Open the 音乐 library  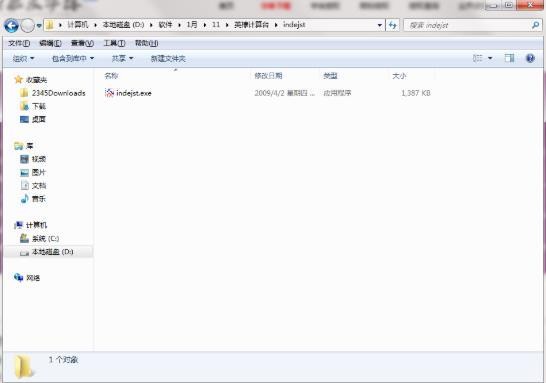click(x=39, y=199)
